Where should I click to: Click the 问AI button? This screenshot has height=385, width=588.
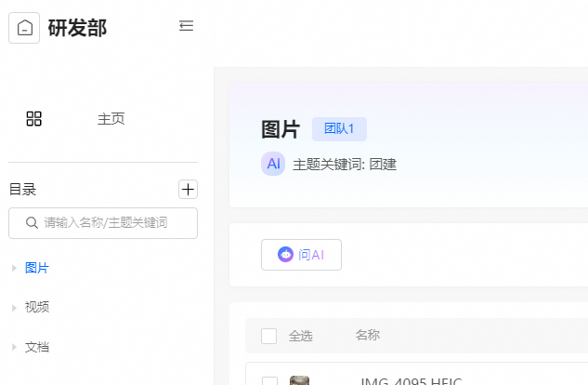point(301,255)
